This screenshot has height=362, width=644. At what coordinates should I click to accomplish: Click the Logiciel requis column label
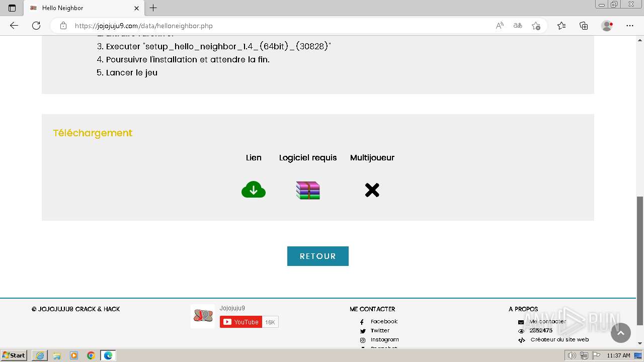pyautogui.click(x=308, y=158)
